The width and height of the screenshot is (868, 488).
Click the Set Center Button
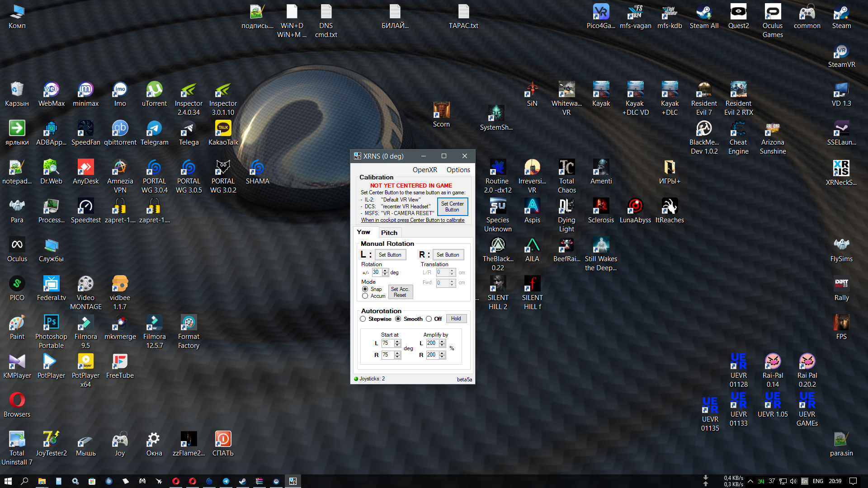pyautogui.click(x=452, y=206)
